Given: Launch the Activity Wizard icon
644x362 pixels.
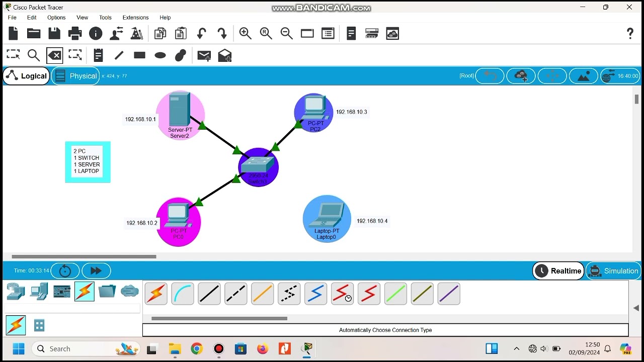Looking at the screenshot, I should (x=137, y=34).
